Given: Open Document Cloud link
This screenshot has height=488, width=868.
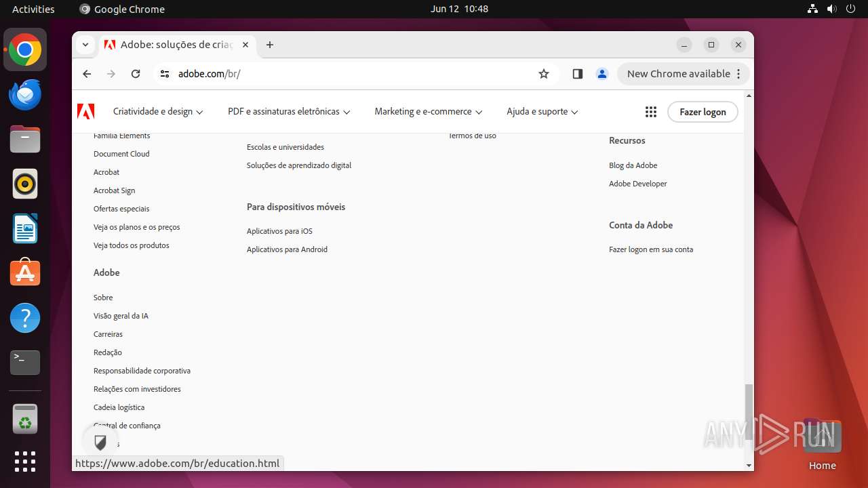Looking at the screenshot, I should coord(121,154).
